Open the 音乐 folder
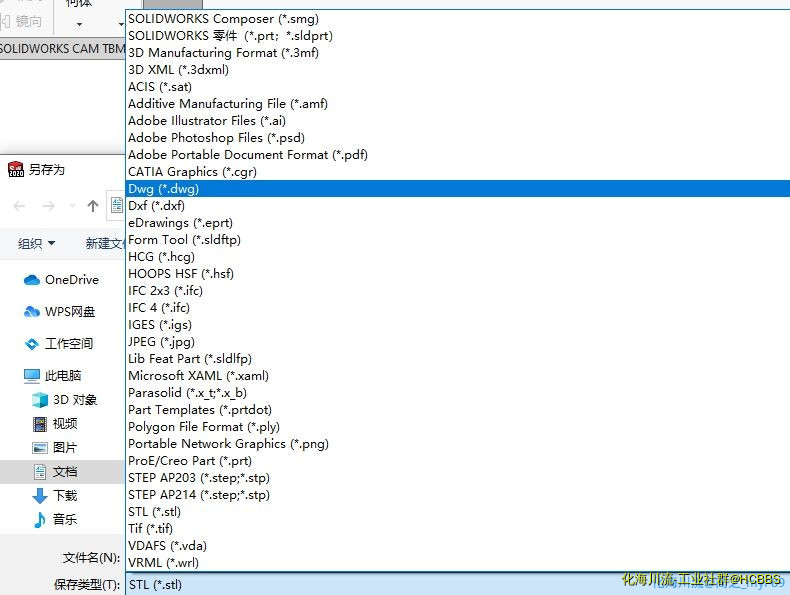 [55, 519]
